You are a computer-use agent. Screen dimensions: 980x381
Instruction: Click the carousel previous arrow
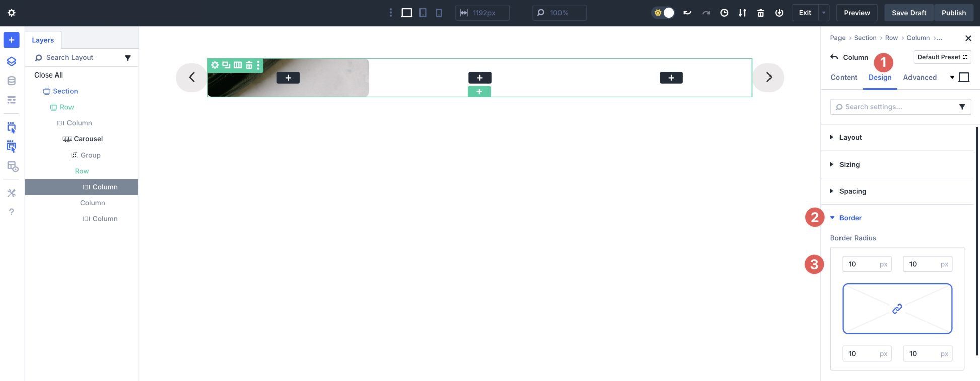[191, 78]
